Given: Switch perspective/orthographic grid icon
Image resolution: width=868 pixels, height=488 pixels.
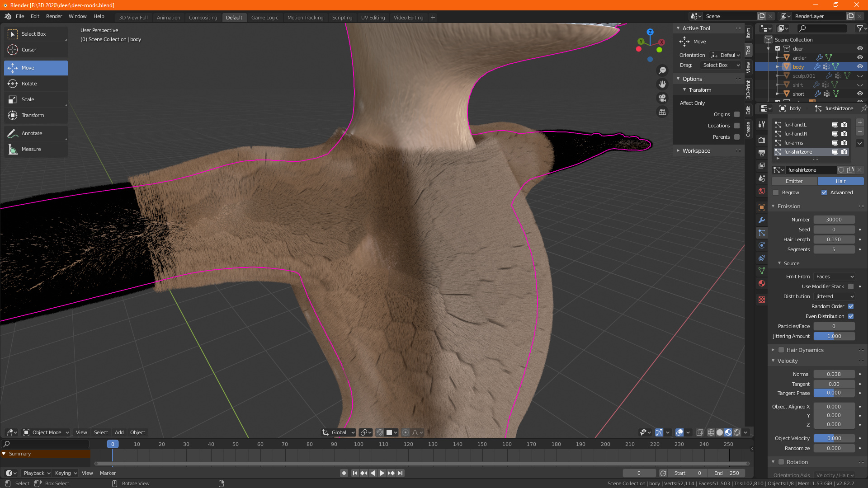Looking at the screenshot, I should click(662, 112).
